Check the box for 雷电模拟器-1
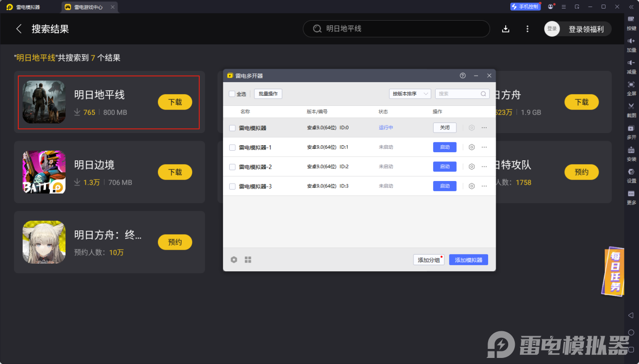Screen dimensions: 639x364 [232, 147]
